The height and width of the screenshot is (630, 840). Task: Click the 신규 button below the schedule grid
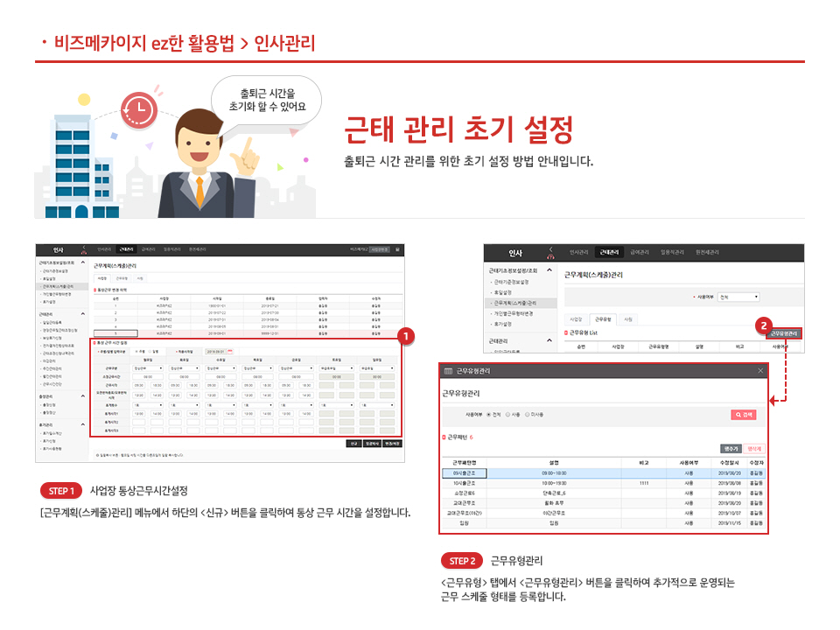353,444
